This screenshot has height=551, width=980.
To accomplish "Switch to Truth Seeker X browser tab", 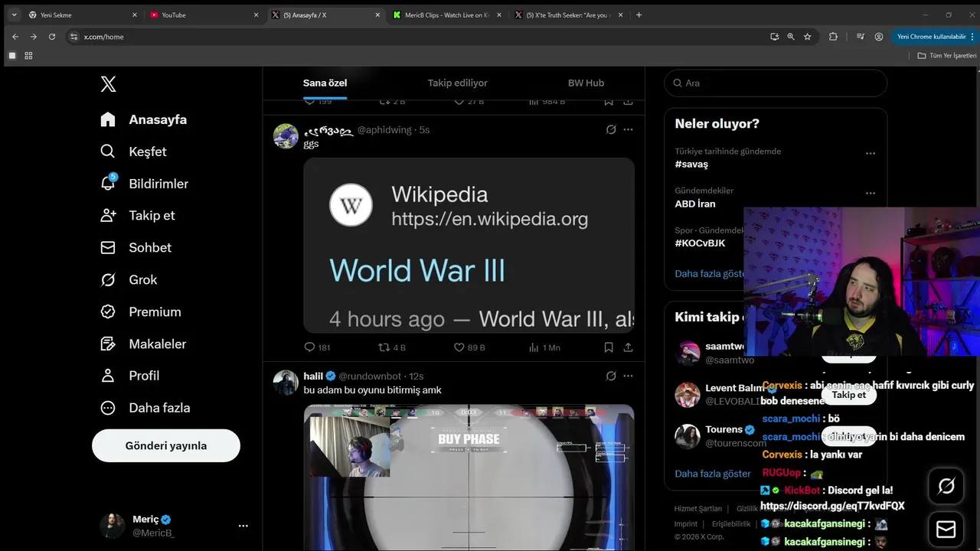I will tap(569, 15).
